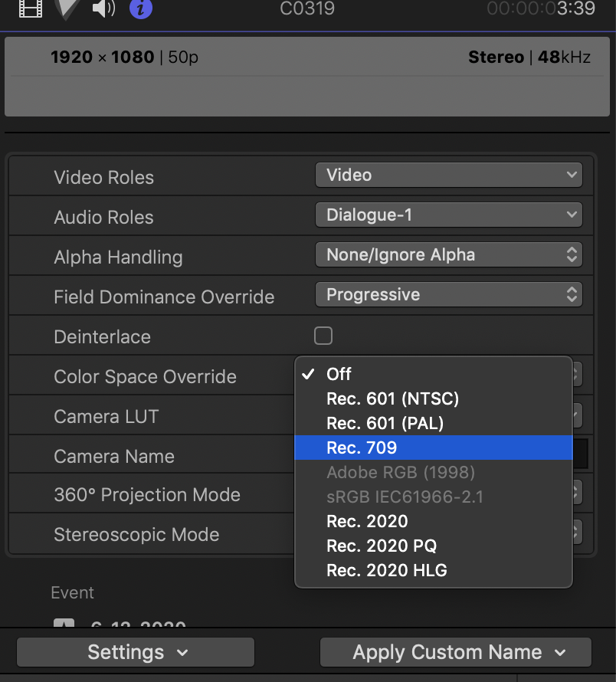Click the Event section heading
Image resolution: width=616 pixels, height=682 pixels.
click(x=72, y=593)
